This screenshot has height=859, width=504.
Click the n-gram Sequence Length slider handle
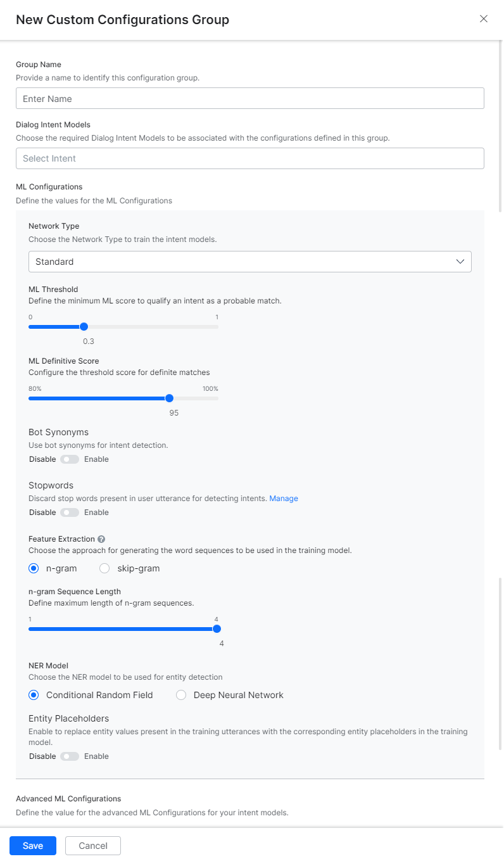[x=217, y=628]
